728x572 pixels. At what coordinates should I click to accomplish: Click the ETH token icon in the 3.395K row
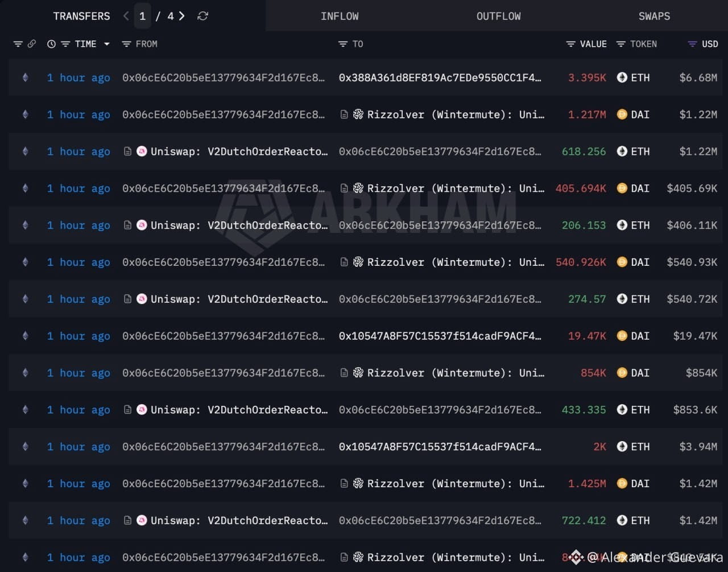tap(622, 77)
